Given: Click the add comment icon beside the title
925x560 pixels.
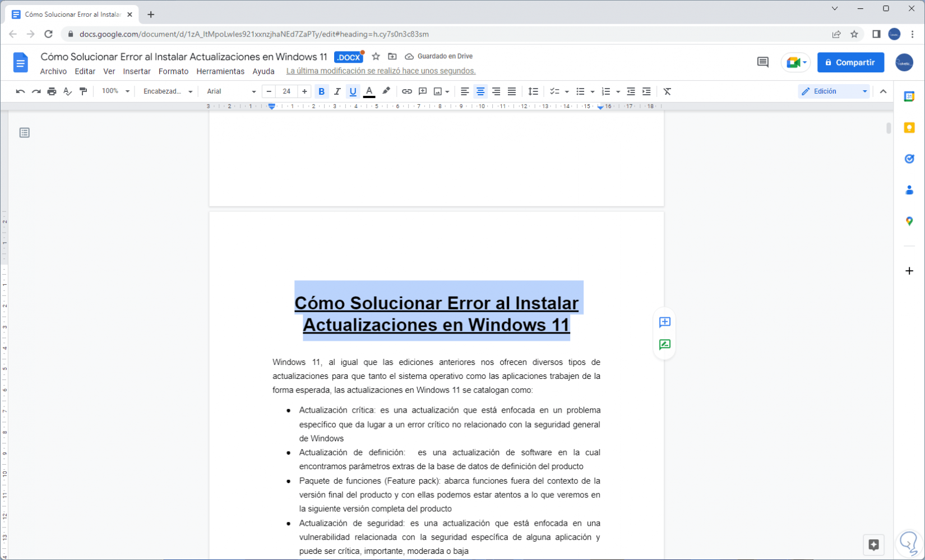Looking at the screenshot, I should [664, 322].
